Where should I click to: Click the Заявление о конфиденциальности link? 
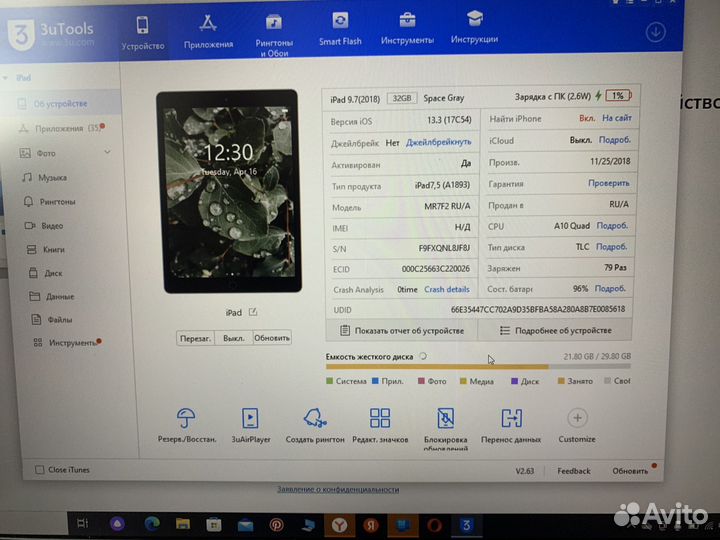[338, 489]
